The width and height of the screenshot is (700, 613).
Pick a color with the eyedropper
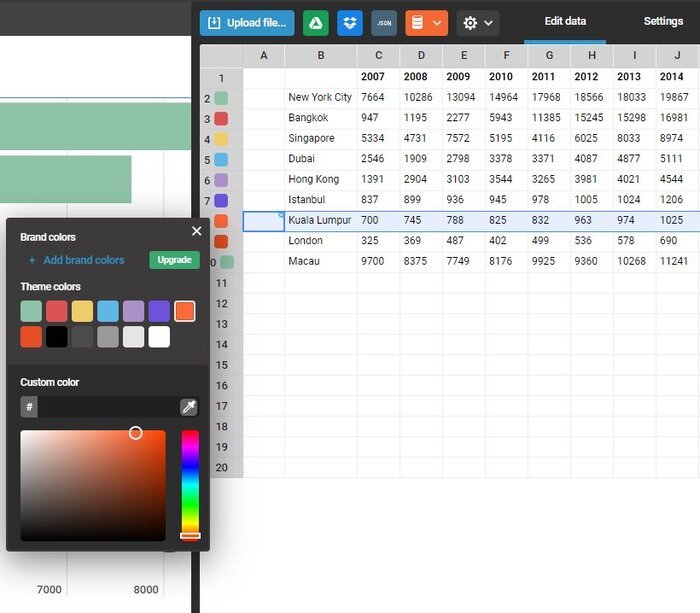click(188, 406)
